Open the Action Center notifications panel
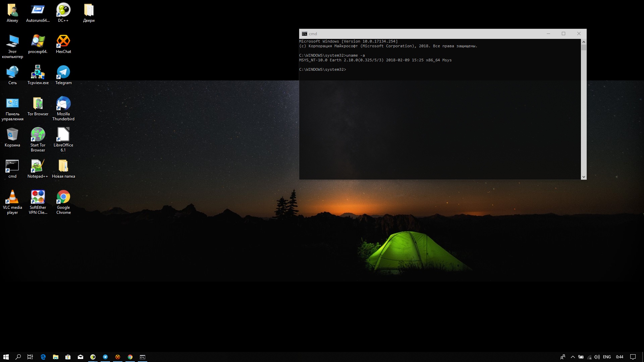 [x=633, y=357]
